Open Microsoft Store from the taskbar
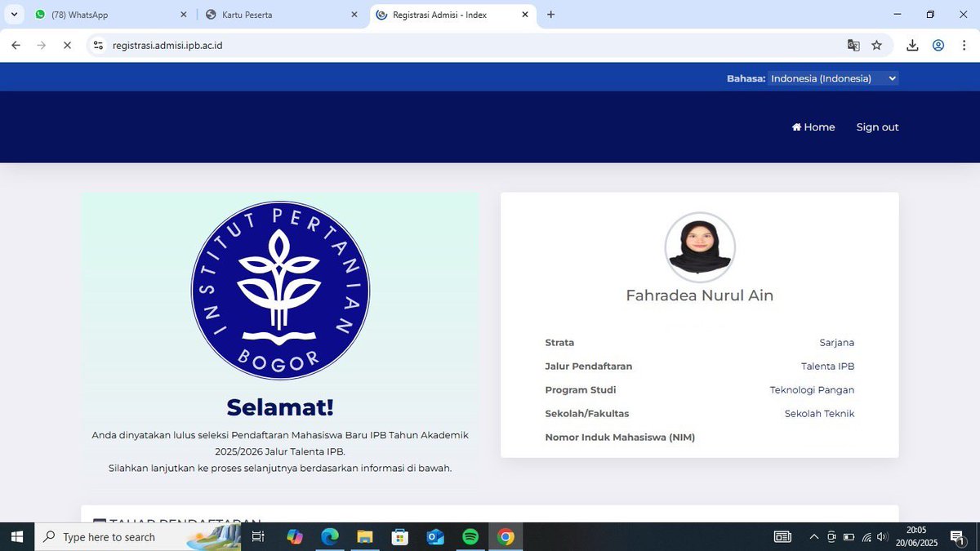Screen dimensions: 980x551 [x=400, y=536]
